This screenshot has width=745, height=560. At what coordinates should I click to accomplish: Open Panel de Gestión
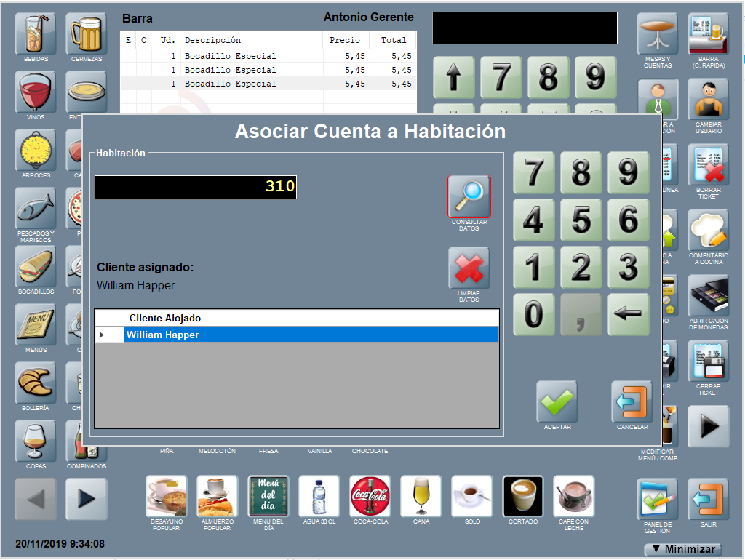coord(657,499)
